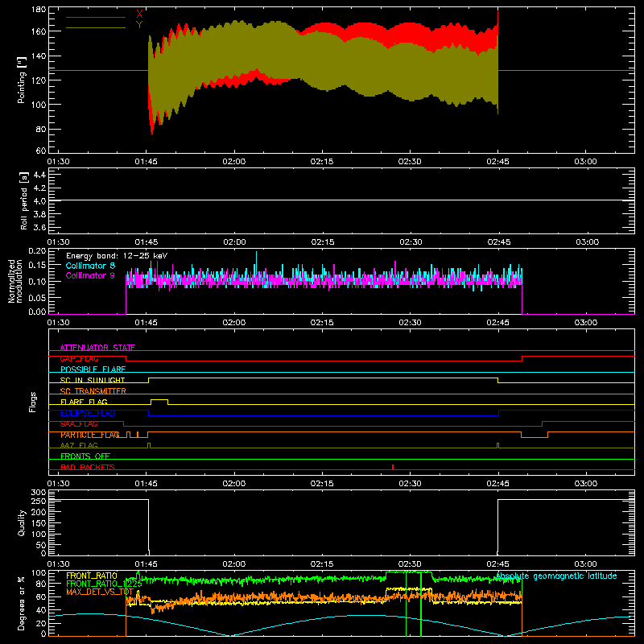644x644 pixels.
Task: Click the Y legend label
Action: point(139,25)
